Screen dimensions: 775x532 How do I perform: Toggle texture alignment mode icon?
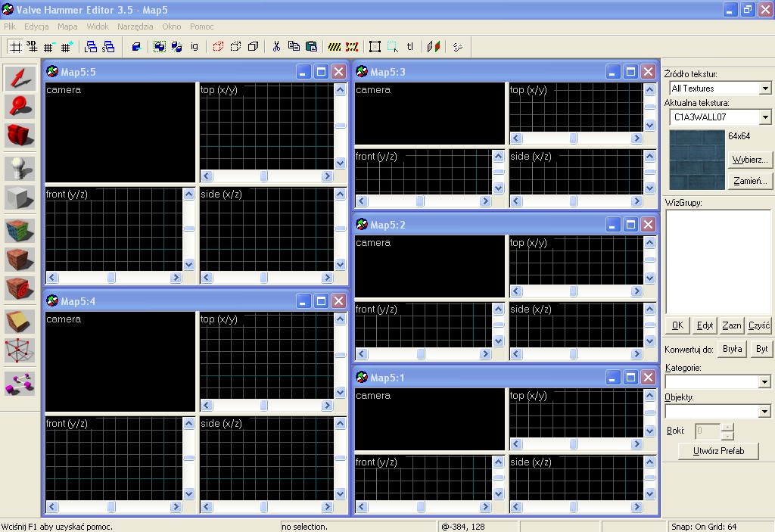click(x=434, y=47)
